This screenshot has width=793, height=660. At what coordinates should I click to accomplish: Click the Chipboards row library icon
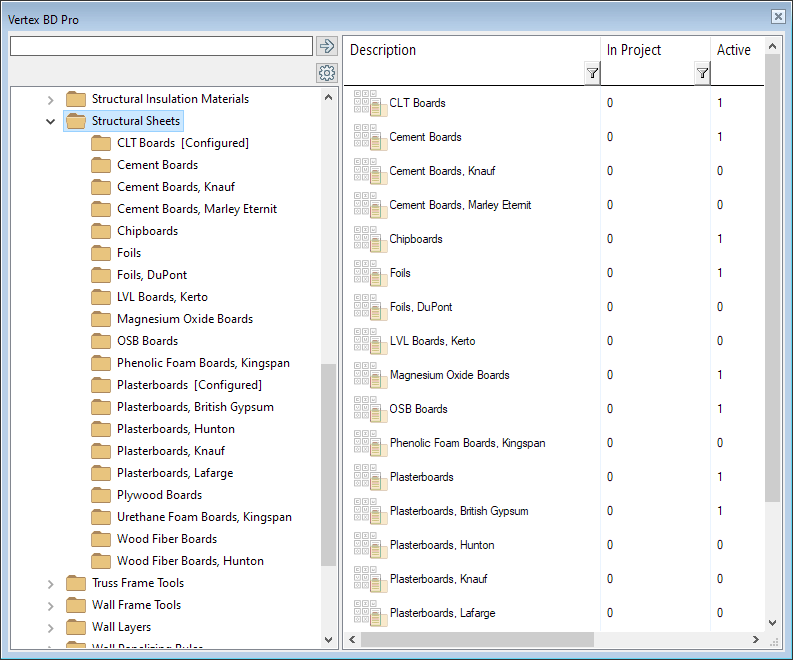369,239
